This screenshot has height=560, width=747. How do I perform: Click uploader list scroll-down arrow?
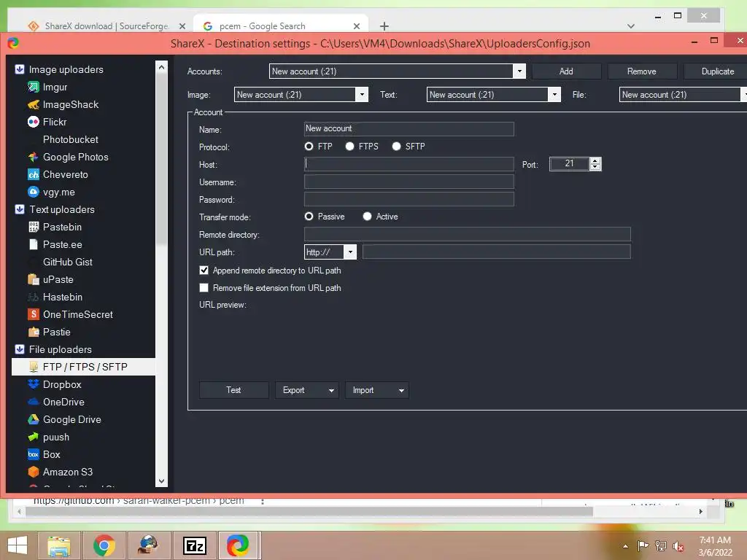[x=161, y=481]
